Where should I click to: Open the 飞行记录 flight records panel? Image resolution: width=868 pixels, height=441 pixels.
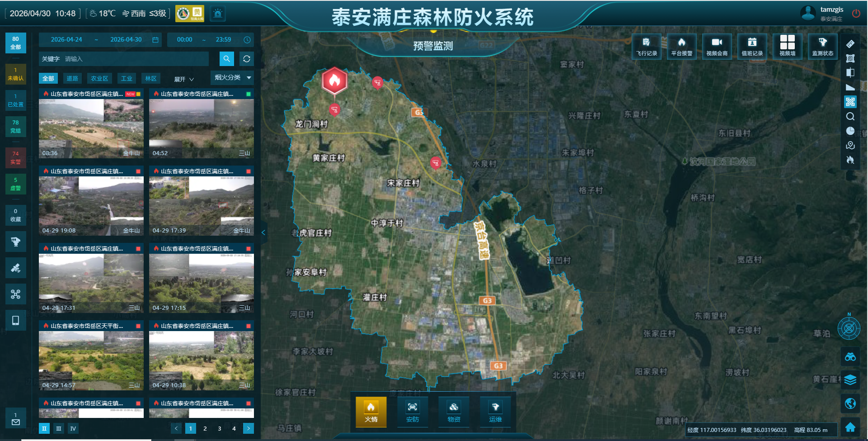tap(646, 46)
